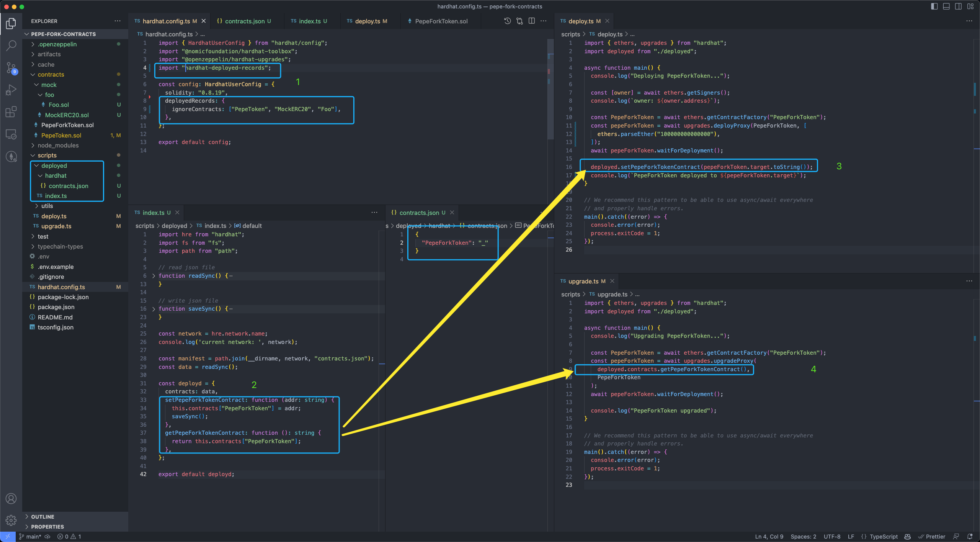
Task: Open the Remote Explorer view
Action: point(11,134)
